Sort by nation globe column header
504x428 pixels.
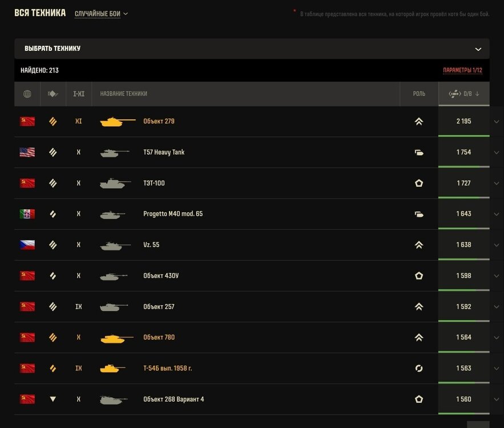[27, 94]
